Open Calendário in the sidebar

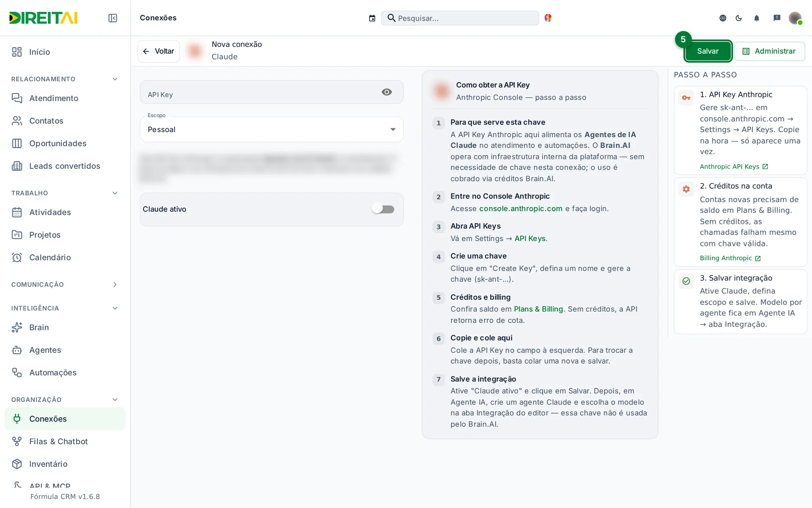coord(65,257)
